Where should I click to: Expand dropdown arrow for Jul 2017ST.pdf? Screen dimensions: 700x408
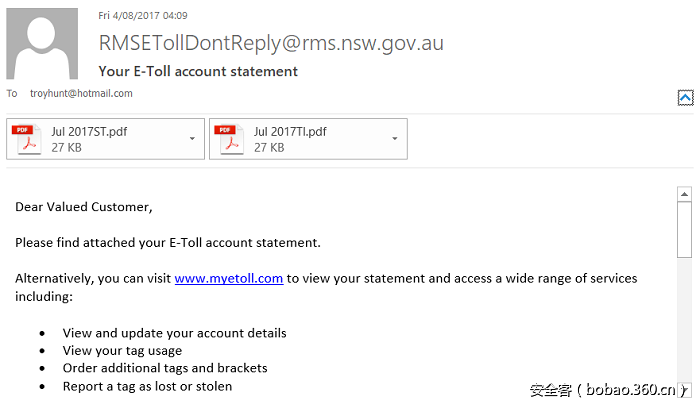click(192, 139)
